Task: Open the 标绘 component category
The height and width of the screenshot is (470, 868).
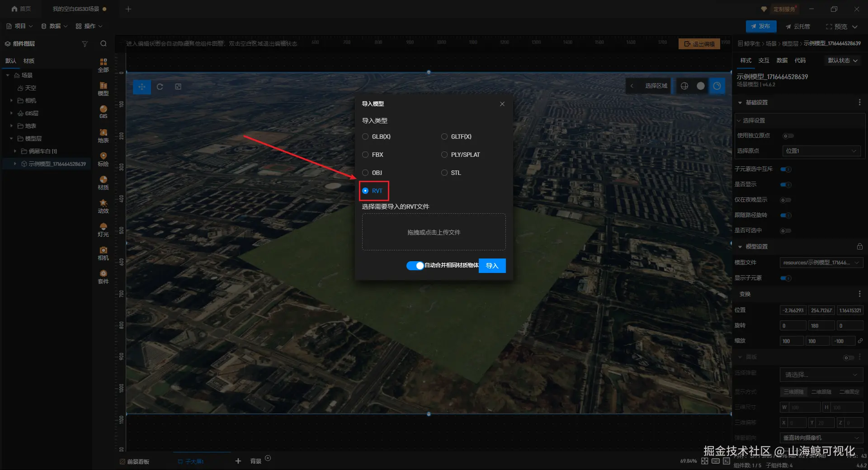Action: pyautogui.click(x=104, y=159)
